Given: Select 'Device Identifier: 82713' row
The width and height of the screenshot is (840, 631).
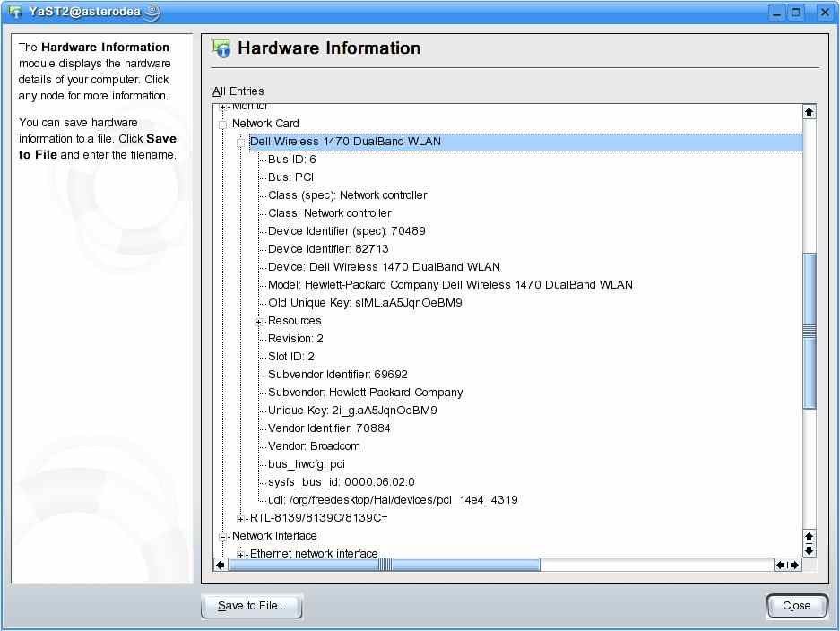Looking at the screenshot, I should (x=328, y=249).
